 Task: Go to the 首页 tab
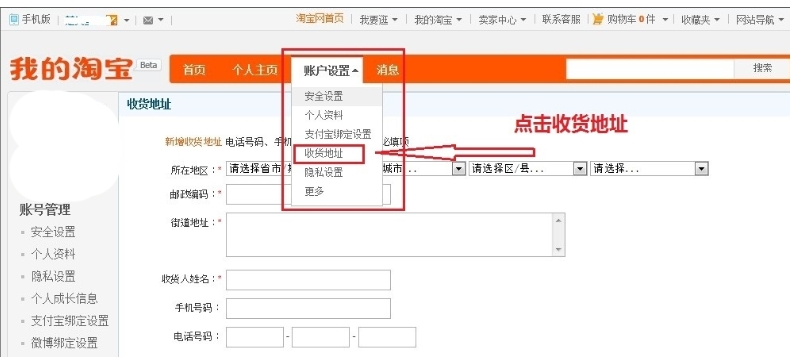coord(194,70)
